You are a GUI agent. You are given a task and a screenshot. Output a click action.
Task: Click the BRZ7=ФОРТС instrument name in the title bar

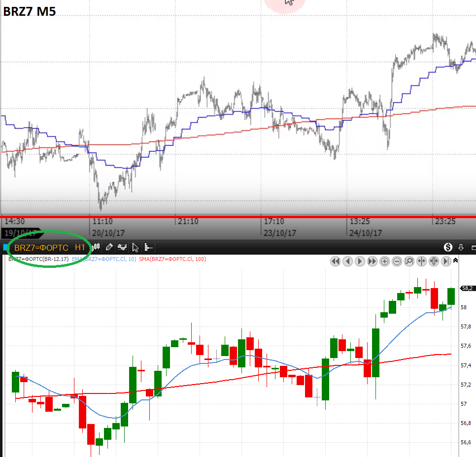41,247
